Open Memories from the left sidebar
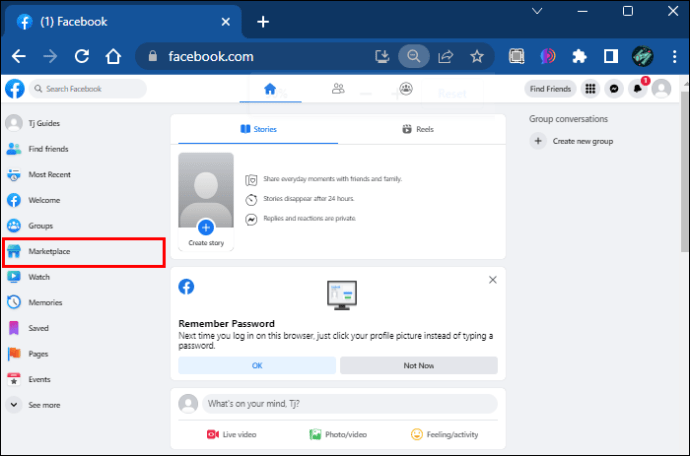Viewport: 690px width, 456px height. pyautogui.click(x=45, y=302)
